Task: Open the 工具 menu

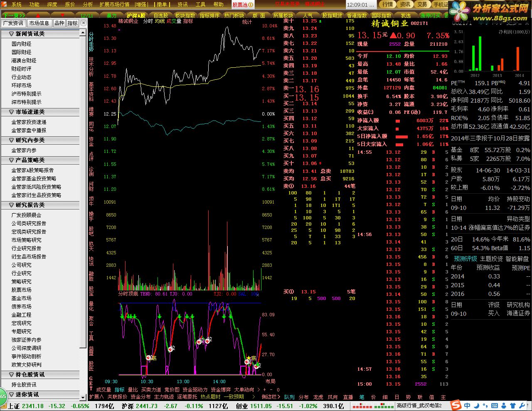Action: (201, 5)
